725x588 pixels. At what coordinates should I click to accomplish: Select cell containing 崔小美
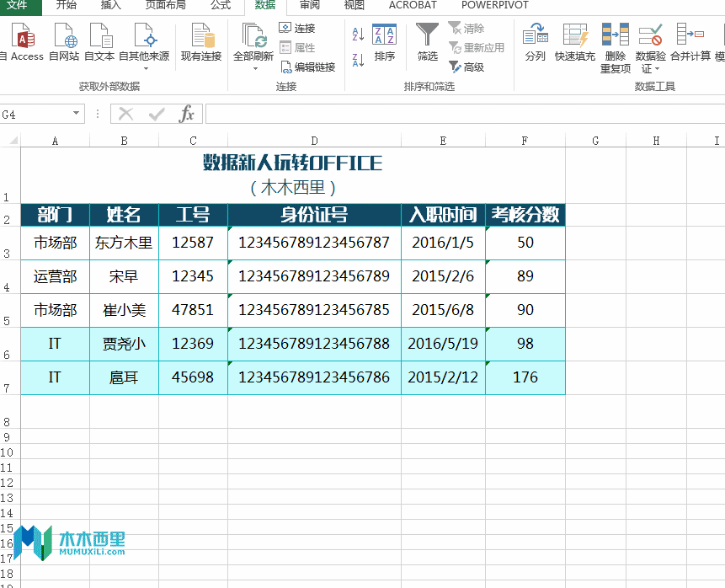point(124,310)
